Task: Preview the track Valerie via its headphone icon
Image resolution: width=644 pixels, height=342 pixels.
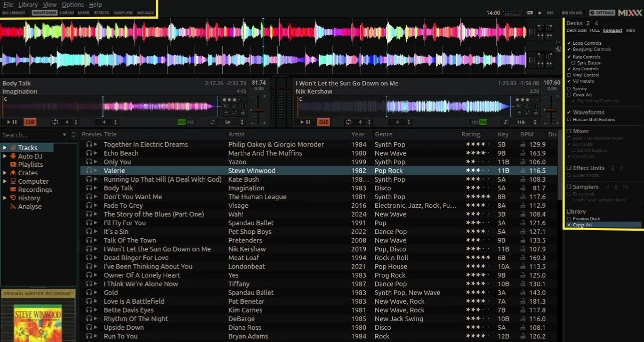Action: coord(90,170)
